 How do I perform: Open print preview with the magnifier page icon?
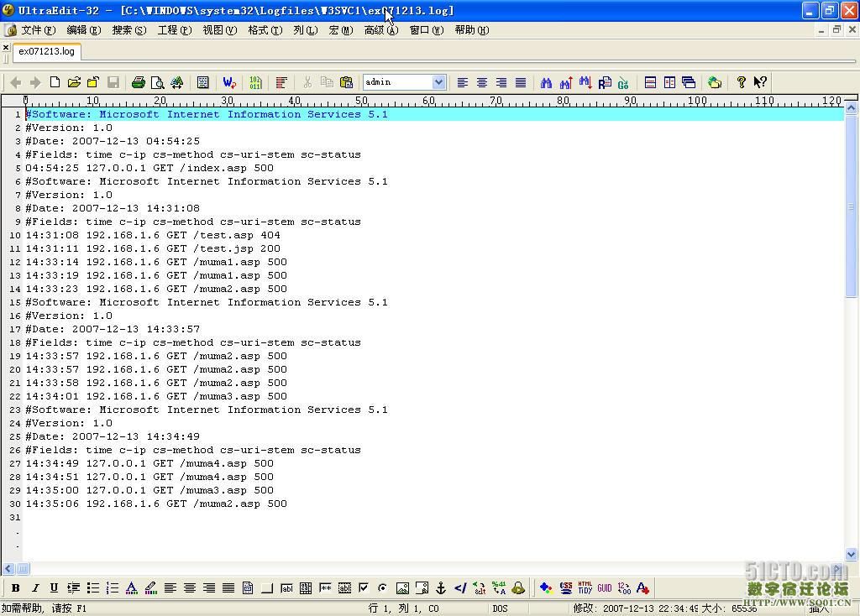click(x=157, y=82)
